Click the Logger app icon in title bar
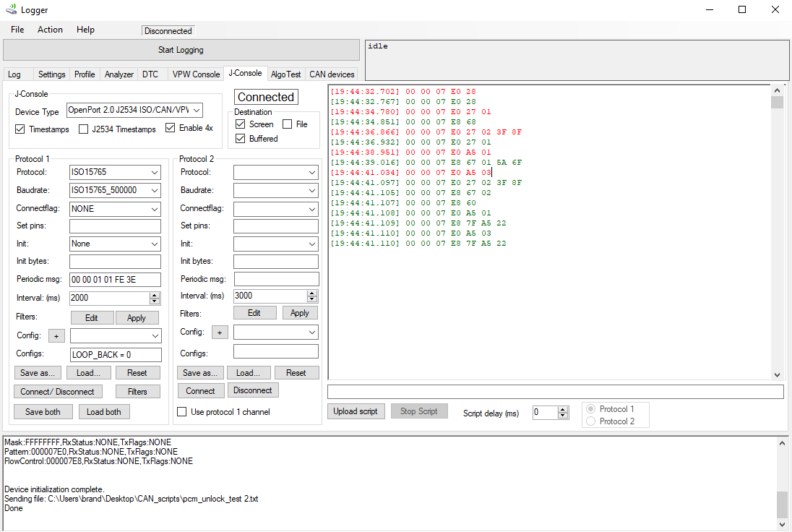Viewport: 792px width, 532px height. (x=11, y=9)
